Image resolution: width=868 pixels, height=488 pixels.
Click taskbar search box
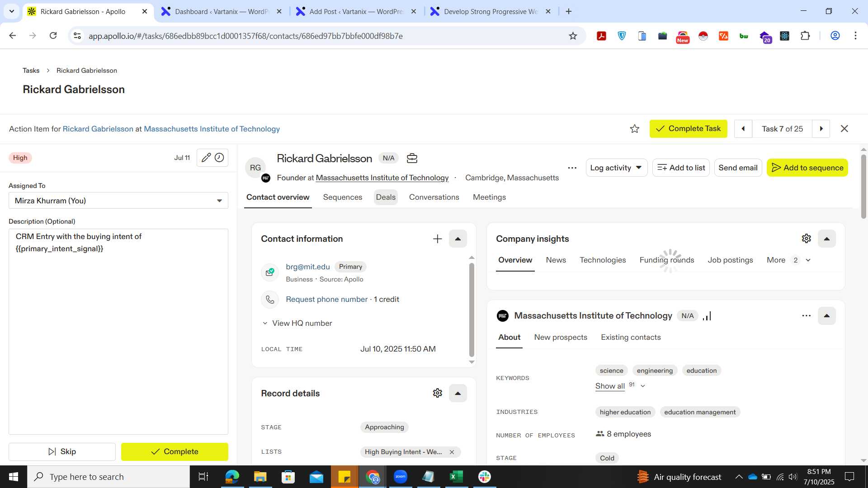pos(108,477)
